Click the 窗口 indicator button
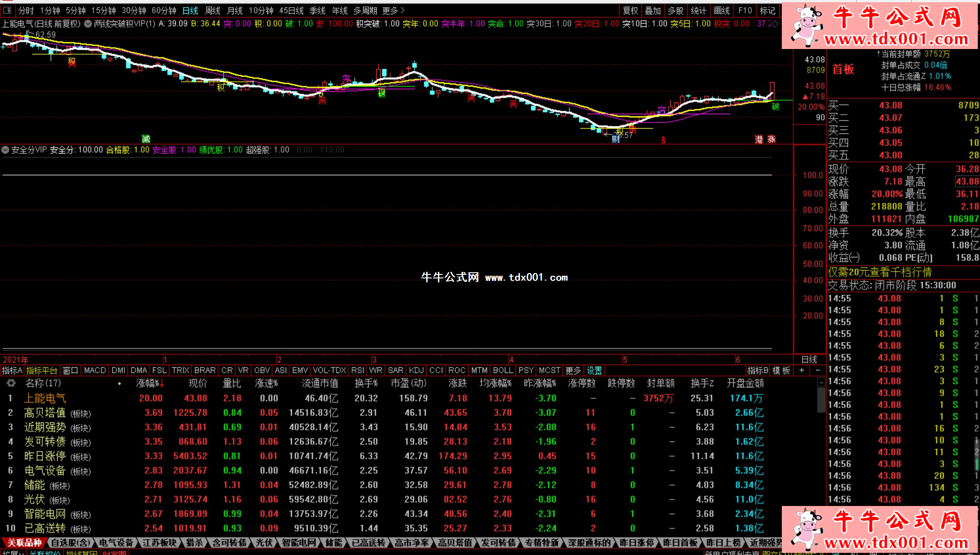This screenshot has width=980, height=555. (x=70, y=370)
